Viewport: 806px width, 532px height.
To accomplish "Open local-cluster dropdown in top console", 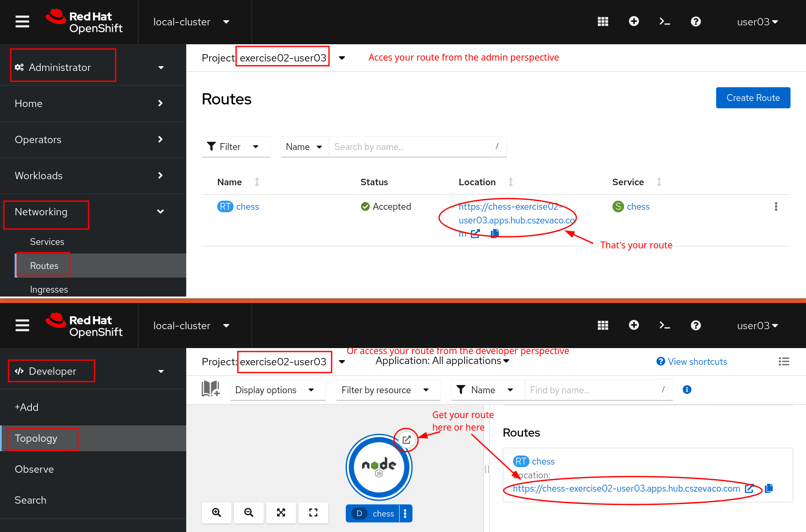I will point(191,22).
